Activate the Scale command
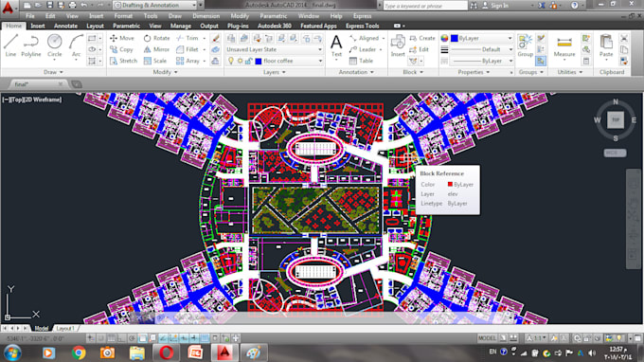 pyautogui.click(x=155, y=61)
